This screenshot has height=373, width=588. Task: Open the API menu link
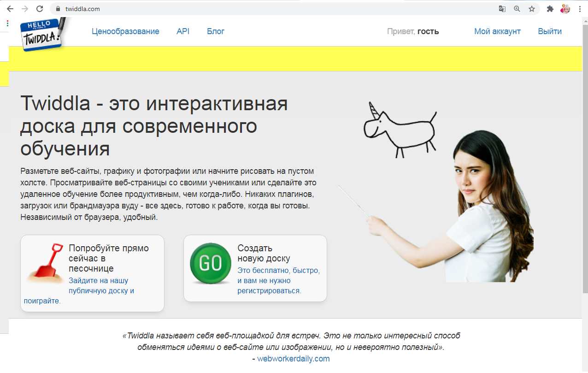coord(183,31)
